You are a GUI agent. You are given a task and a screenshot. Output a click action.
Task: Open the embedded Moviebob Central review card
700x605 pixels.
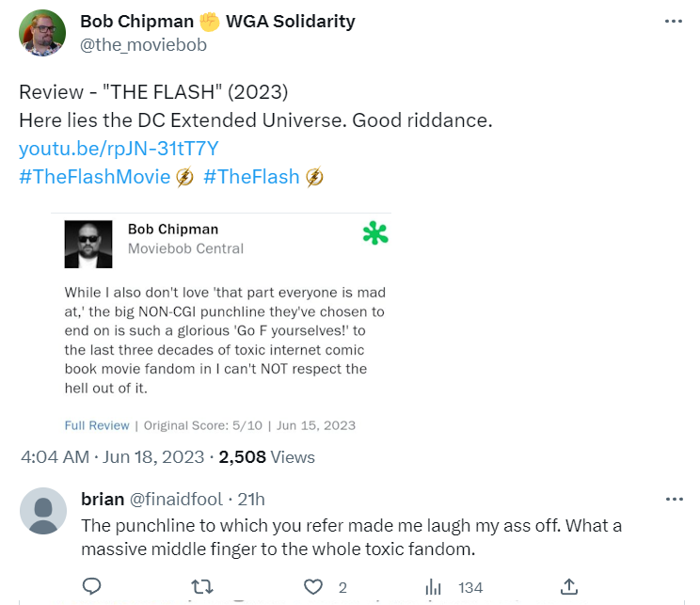pyautogui.click(x=224, y=334)
